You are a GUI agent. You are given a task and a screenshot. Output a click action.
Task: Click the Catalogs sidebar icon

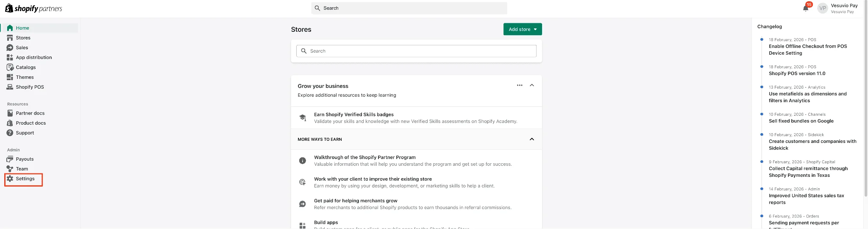tap(10, 67)
